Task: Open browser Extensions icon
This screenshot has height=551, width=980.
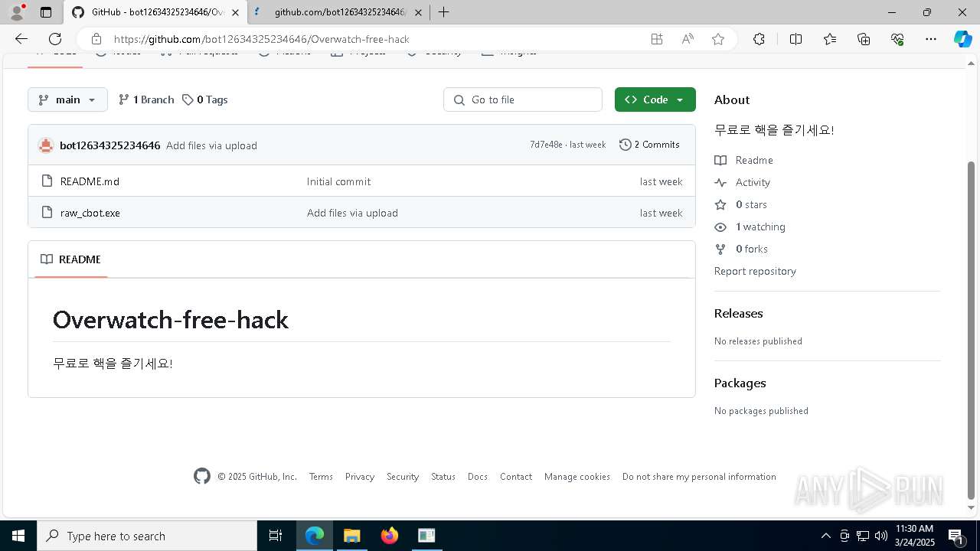Action: coord(759,39)
